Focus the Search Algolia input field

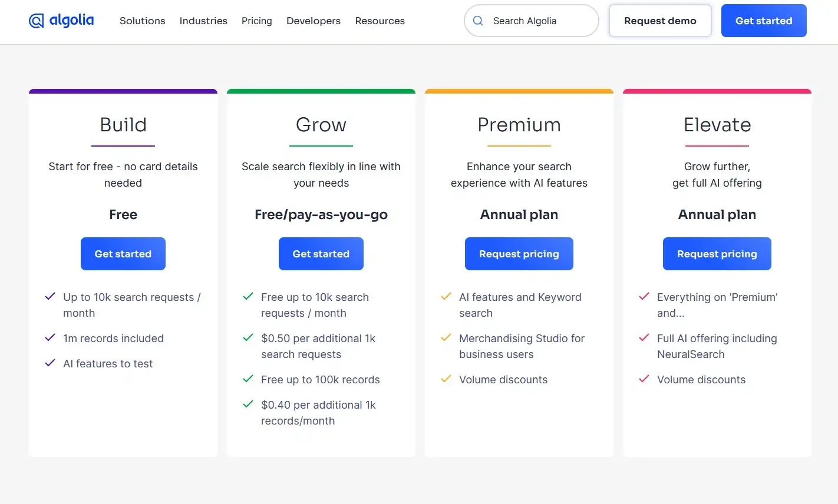532,21
